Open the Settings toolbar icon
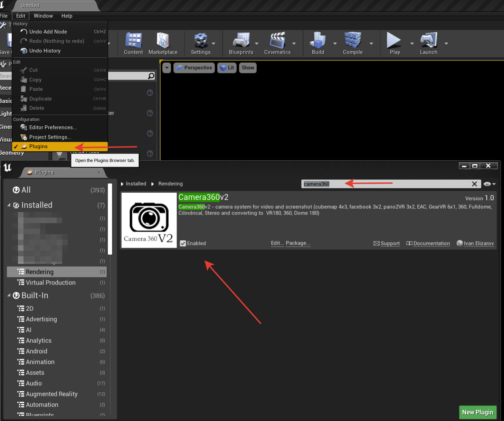This screenshot has height=421, width=504. tap(201, 44)
